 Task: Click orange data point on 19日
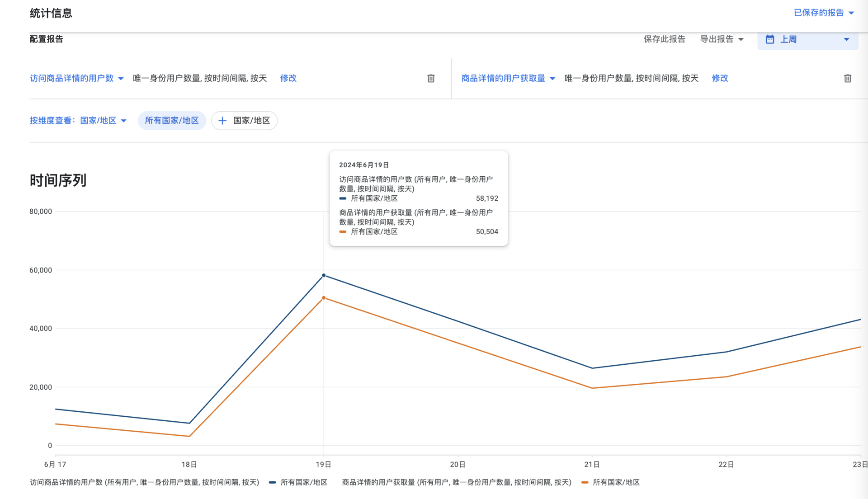[324, 298]
